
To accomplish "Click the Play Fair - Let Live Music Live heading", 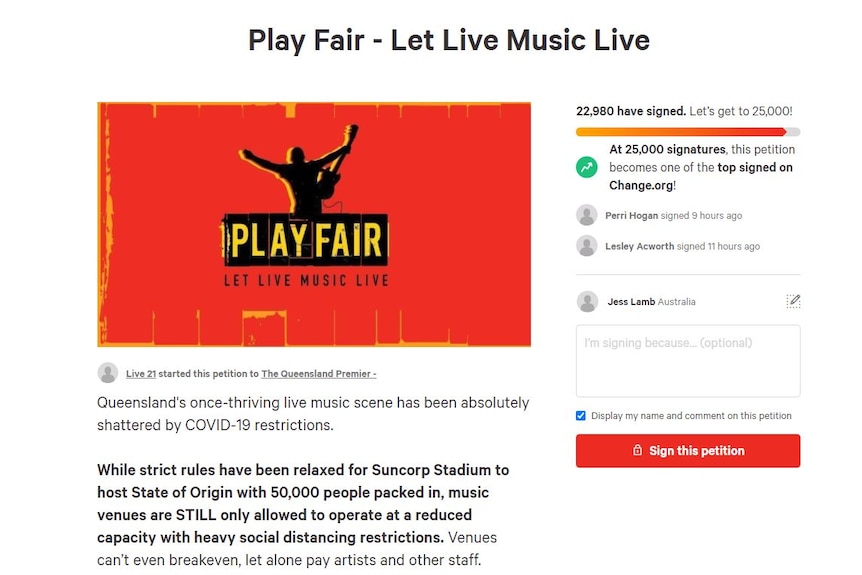I will (449, 41).
